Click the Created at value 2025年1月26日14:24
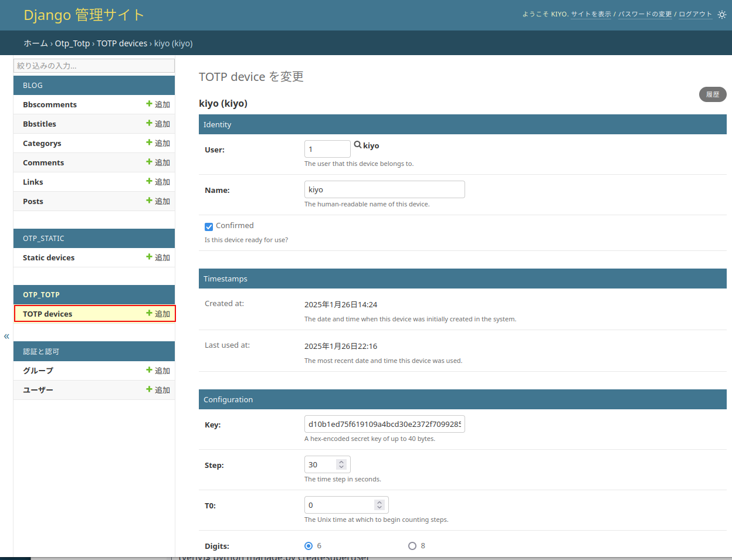The width and height of the screenshot is (732, 560). pyautogui.click(x=341, y=304)
